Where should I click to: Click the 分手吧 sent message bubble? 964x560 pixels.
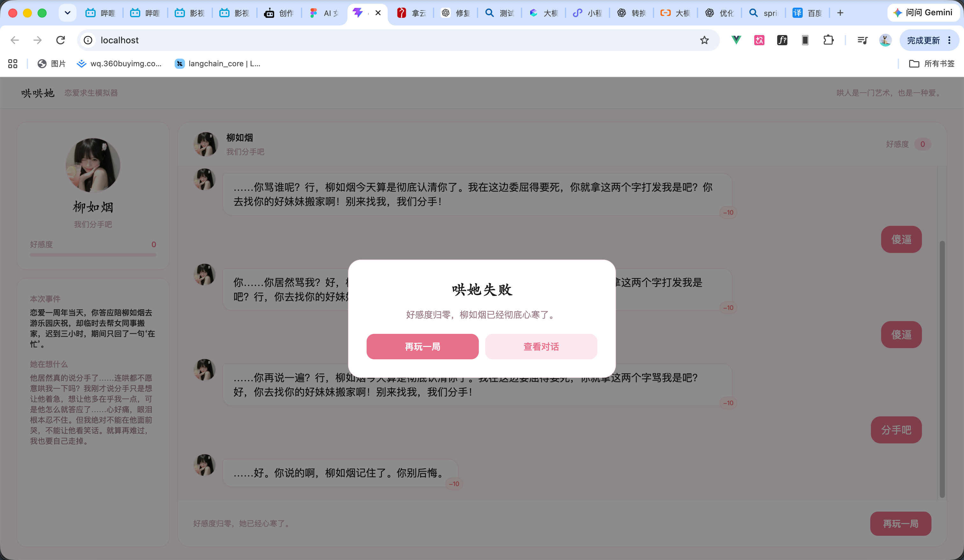click(896, 430)
